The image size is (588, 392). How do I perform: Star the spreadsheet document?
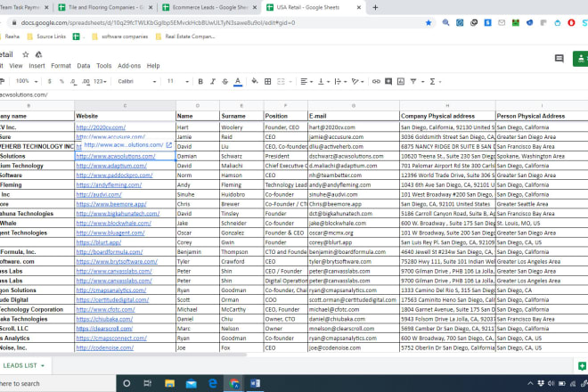pos(26,54)
